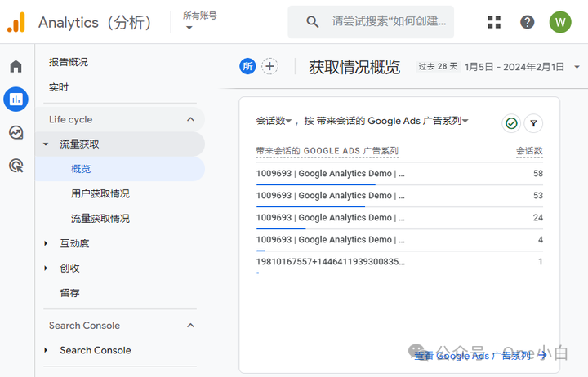The height and width of the screenshot is (377, 588).
Task: Open the Help question mark icon
Action: [x=527, y=22]
